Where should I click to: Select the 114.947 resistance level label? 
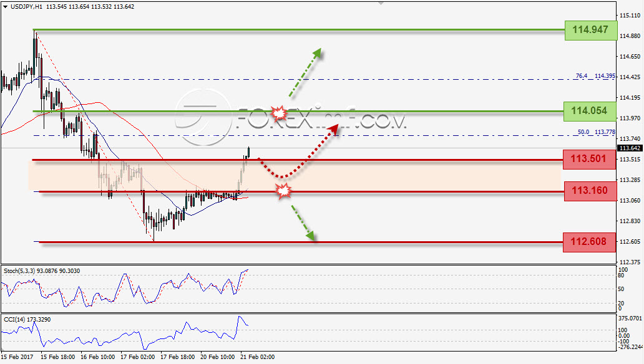point(590,30)
